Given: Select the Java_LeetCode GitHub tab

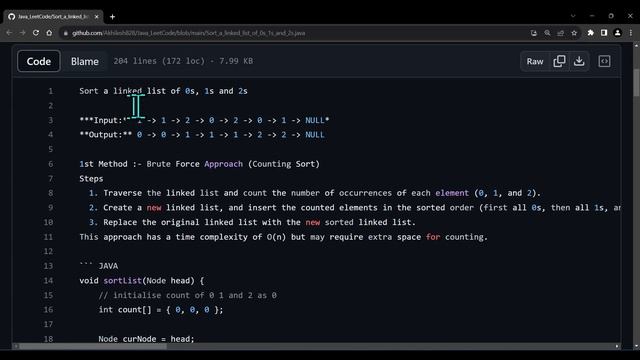Looking at the screenshot, I should point(53,17).
